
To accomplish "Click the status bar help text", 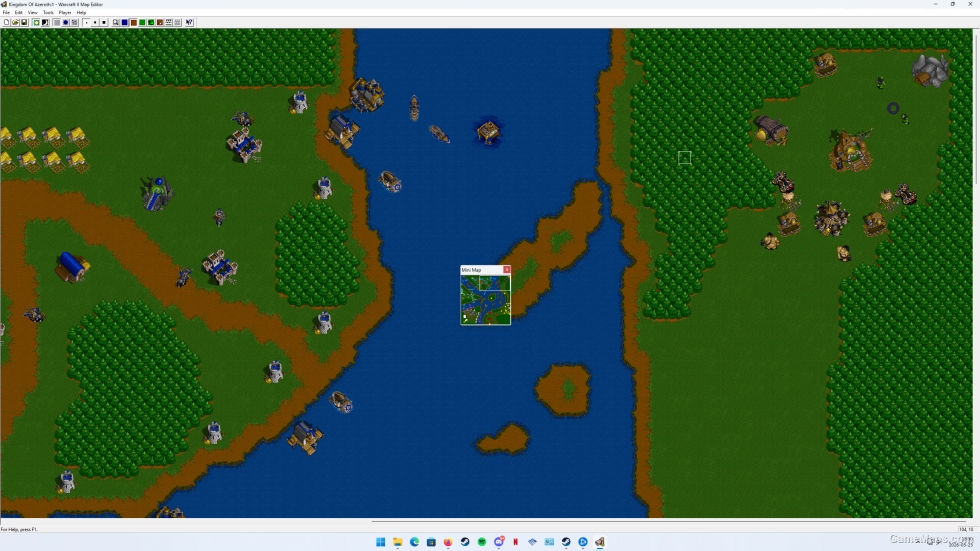I will point(19,529).
